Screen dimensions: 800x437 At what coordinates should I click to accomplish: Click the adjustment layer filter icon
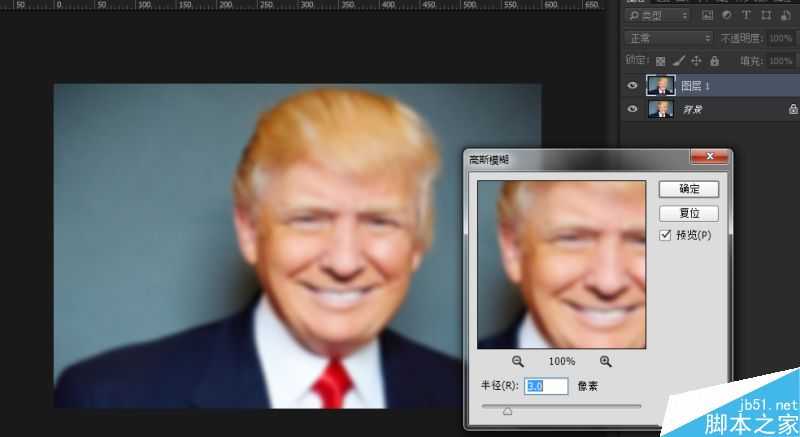tap(726, 16)
